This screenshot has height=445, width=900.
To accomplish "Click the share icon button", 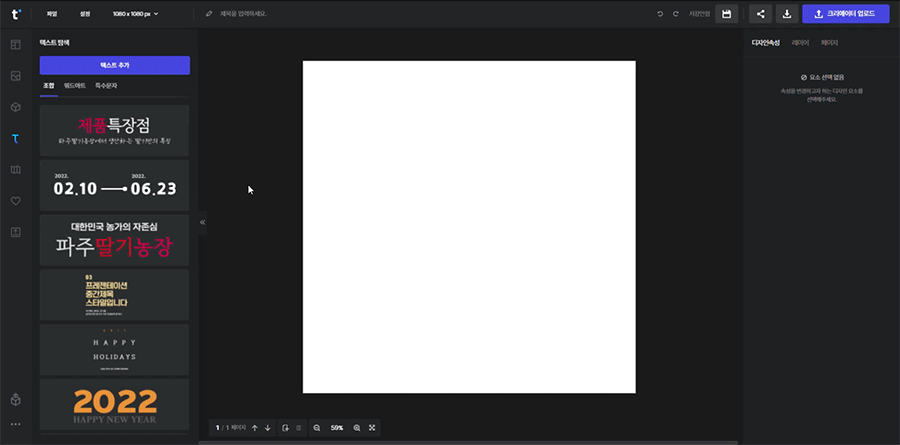I will pyautogui.click(x=761, y=14).
